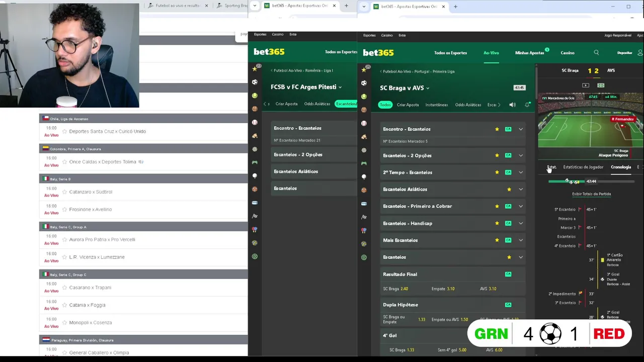Unfavorite Escanteios - Handicap star
644x362 pixels.
[497, 223]
